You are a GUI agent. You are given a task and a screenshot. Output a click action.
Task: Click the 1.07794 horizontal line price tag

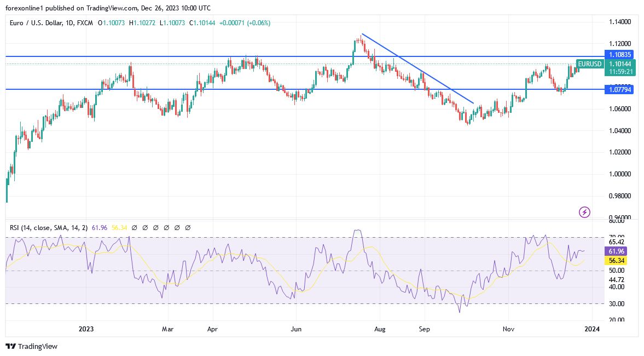coord(619,89)
